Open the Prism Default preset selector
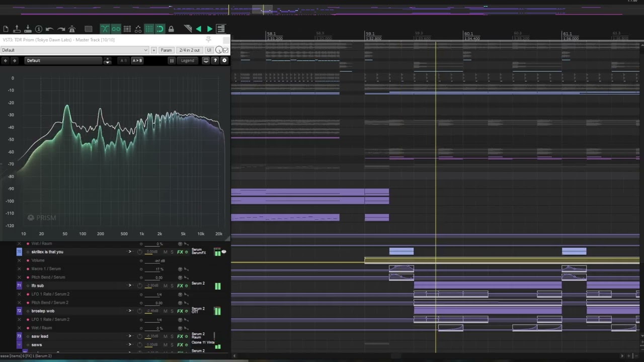Viewport: 644px width, 362px height. coord(63,61)
